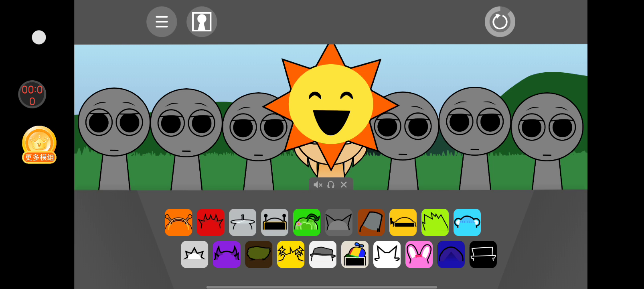Select the dark blue dome icon
Screen dimensions: 644x289
coord(451,254)
